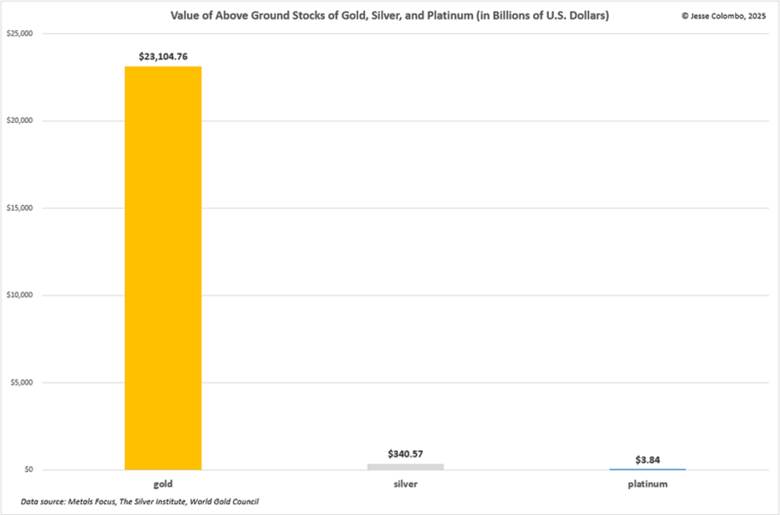Select "The Silver Institute" in the source note
780x515 pixels.
(153, 500)
